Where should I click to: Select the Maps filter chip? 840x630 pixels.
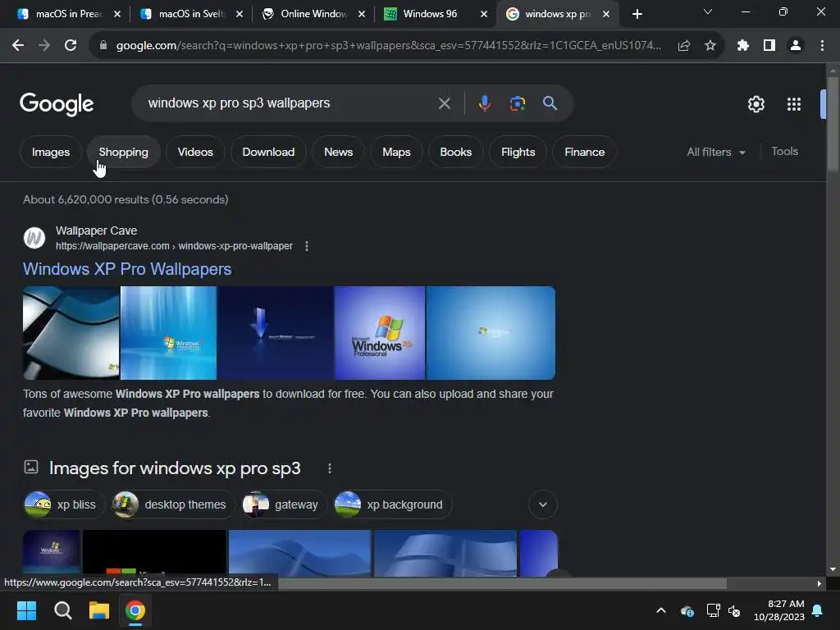[x=396, y=152]
